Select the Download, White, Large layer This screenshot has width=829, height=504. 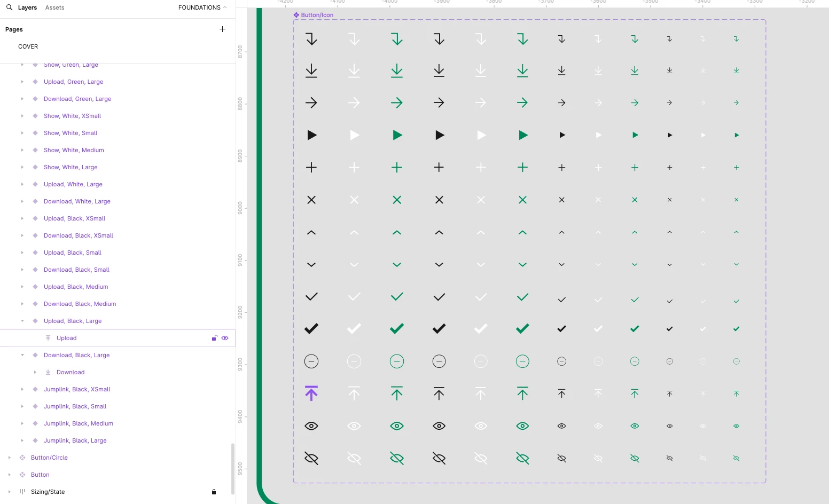[x=77, y=201]
